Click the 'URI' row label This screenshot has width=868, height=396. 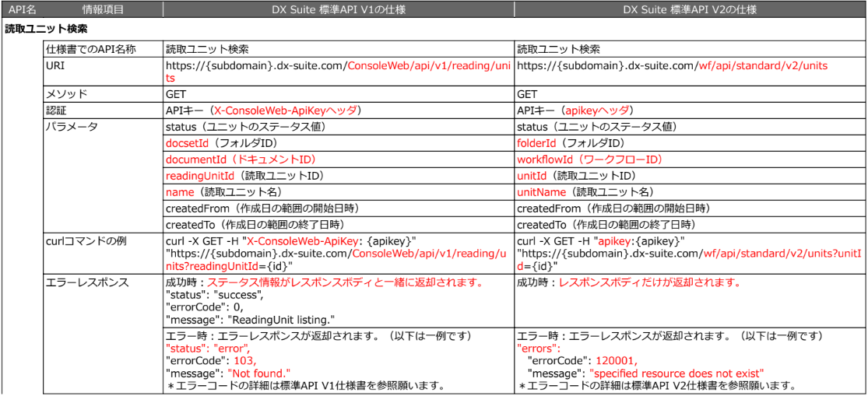54,65
